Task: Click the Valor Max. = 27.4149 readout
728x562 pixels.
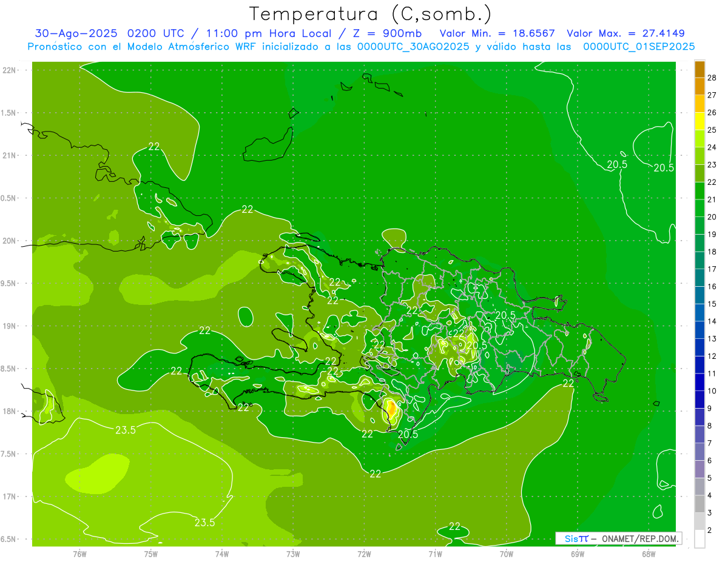Action: 625,33
